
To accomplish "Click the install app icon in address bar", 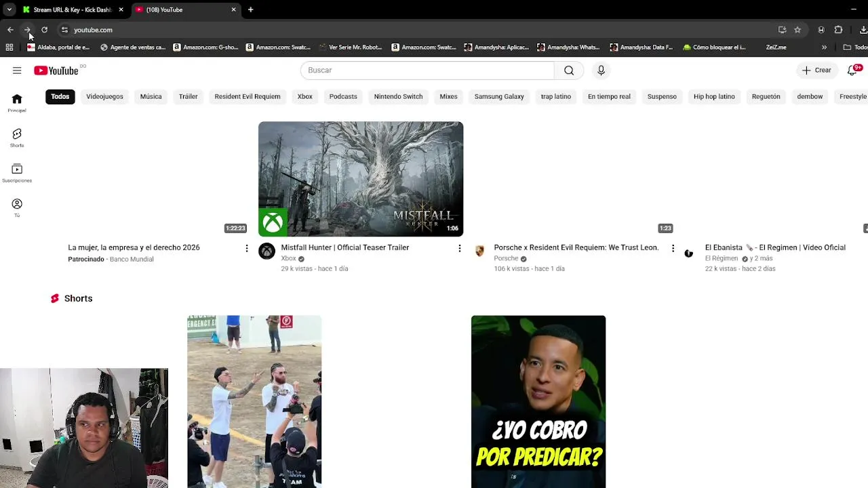I will point(782,30).
